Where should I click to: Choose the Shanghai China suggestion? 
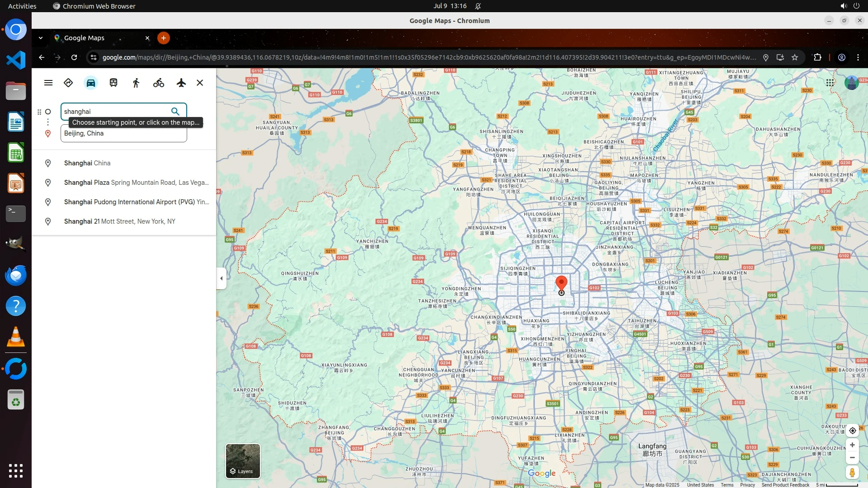(x=87, y=163)
